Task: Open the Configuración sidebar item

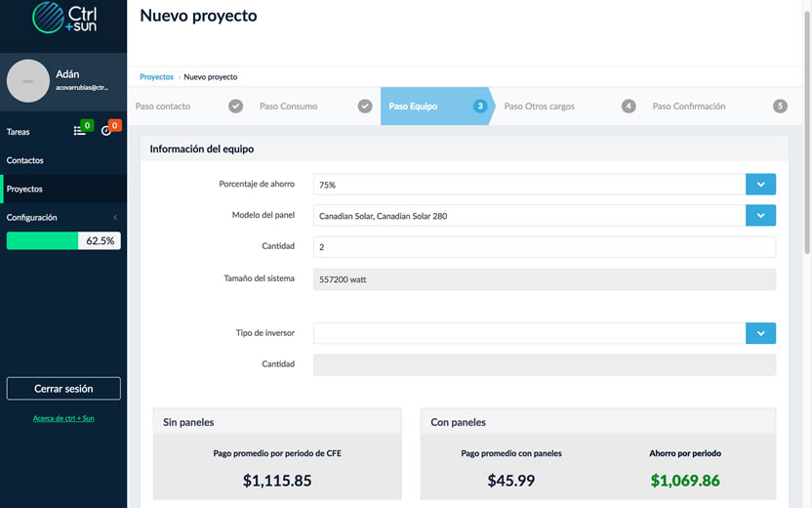Action: tap(63, 217)
